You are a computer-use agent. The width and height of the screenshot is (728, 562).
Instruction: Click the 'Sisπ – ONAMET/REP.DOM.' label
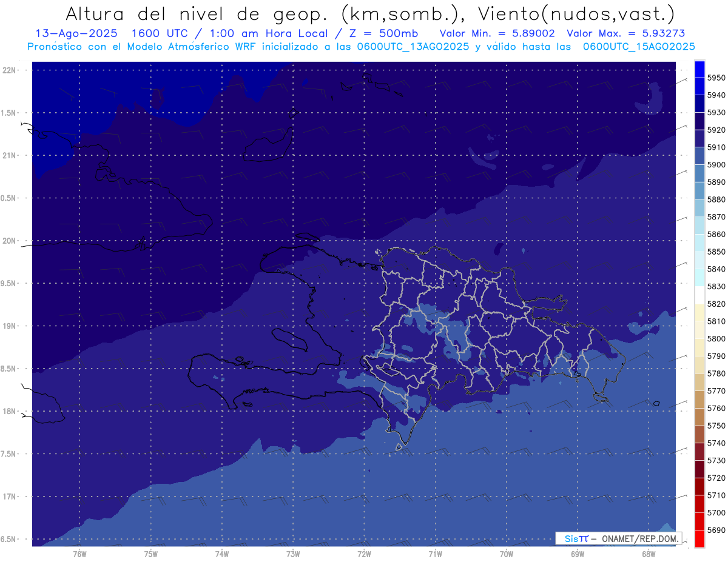[618, 538]
